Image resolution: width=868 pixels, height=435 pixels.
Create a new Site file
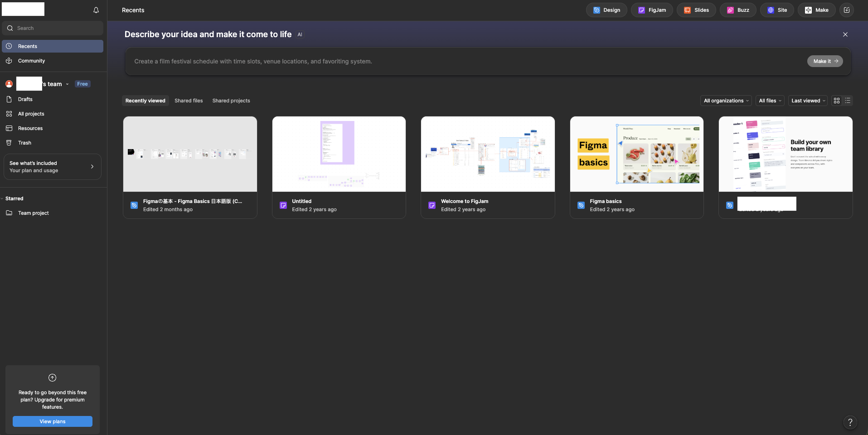[x=777, y=10]
